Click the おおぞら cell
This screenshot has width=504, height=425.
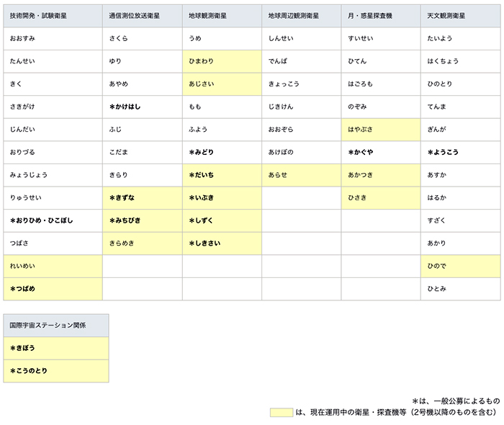[302, 130]
